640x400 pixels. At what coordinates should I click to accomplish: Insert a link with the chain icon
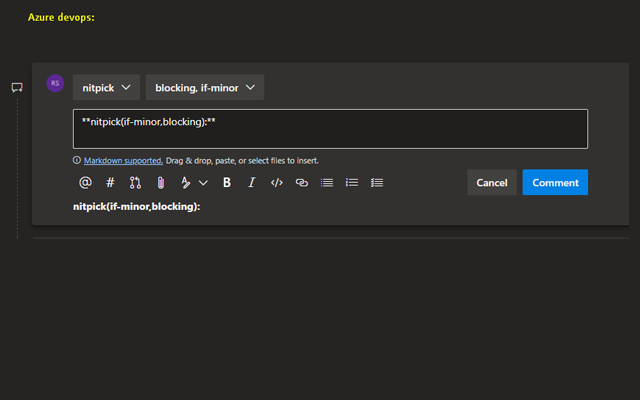coord(302,182)
